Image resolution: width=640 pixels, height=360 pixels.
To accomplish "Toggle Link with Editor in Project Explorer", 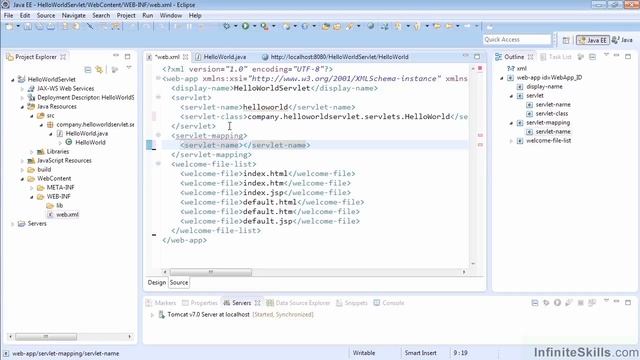I will tap(99, 70).
